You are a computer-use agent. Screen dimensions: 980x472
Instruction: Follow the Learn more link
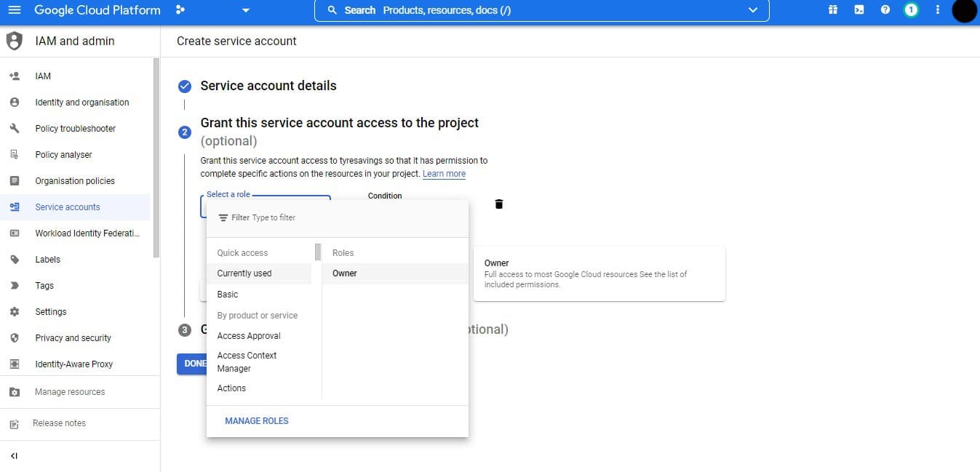444,174
